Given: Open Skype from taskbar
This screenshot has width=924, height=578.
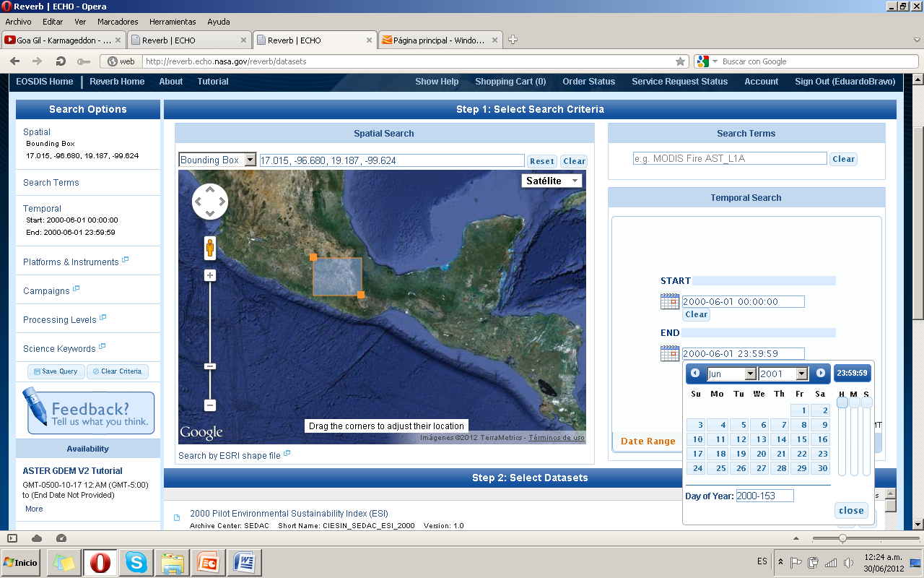Looking at the screenshot, I should tap(136, 562).
